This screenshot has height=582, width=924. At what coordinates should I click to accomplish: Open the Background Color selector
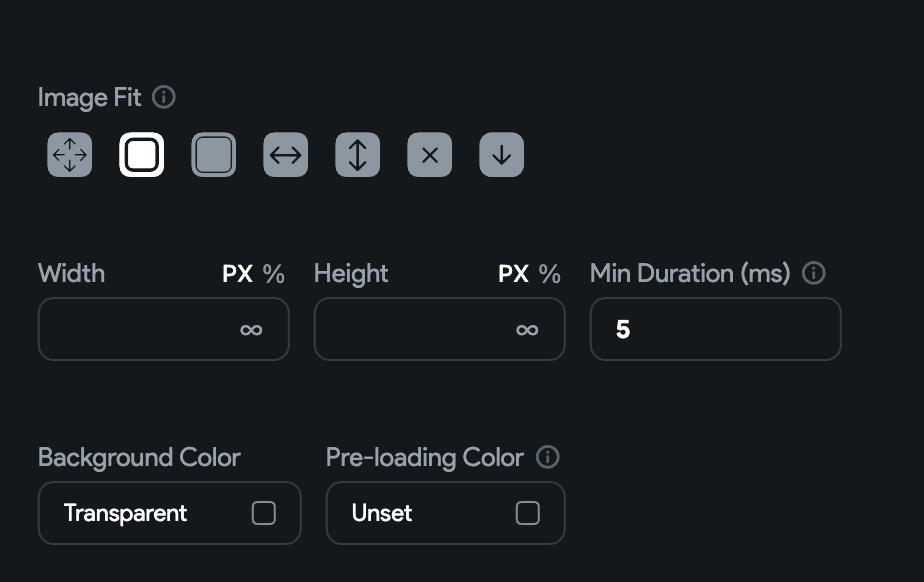[x=169, y=513]
